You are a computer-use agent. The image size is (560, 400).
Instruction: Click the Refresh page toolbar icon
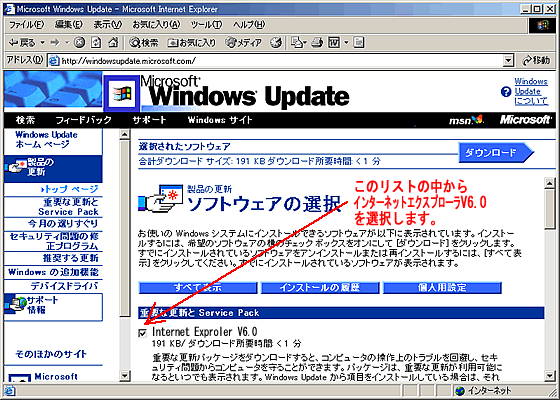tap(96, 42)
